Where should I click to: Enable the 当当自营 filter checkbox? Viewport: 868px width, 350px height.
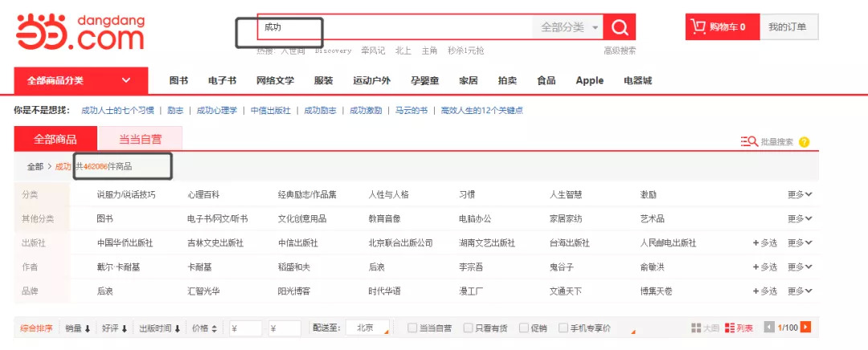pyautogui.click(x=412, y=328)
